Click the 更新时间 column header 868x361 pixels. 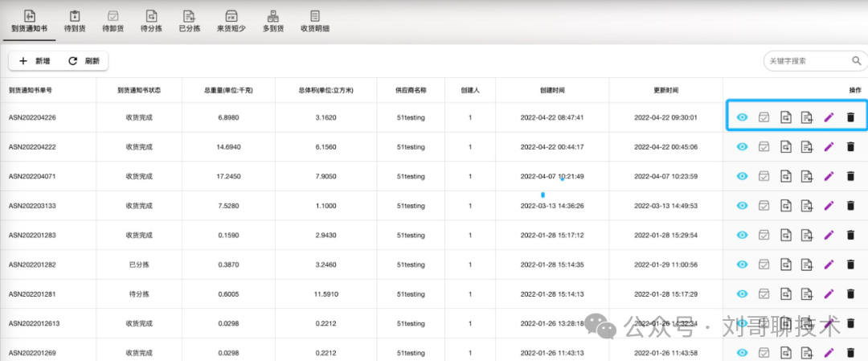665,90
